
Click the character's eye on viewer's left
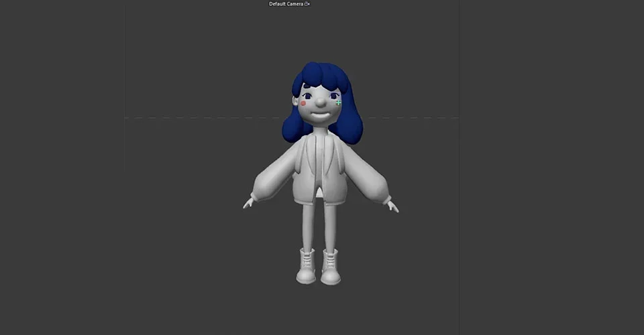click(x=308, y=96)
